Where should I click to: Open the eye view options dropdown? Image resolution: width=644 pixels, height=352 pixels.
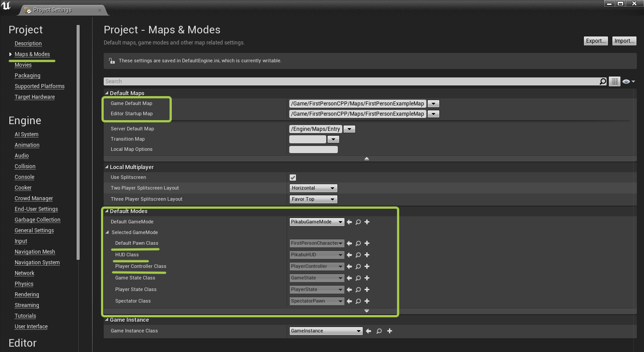click(x=628, y=81)
